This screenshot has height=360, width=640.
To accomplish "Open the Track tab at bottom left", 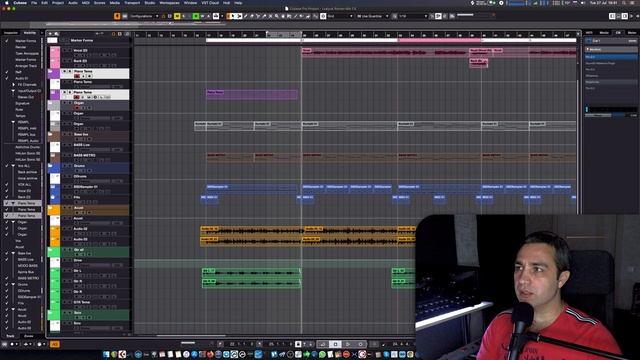I will pyautogui.click(x=10, y=336).
